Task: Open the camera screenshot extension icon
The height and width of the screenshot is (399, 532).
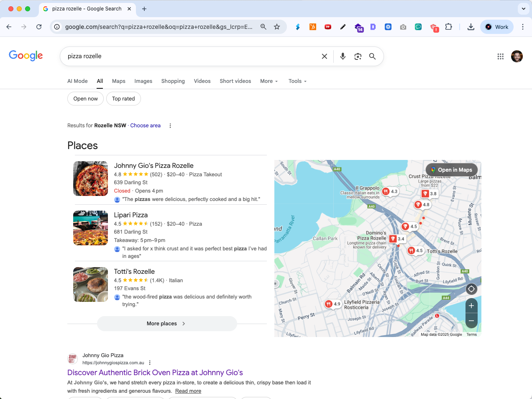Action: [x=403, y=26]
